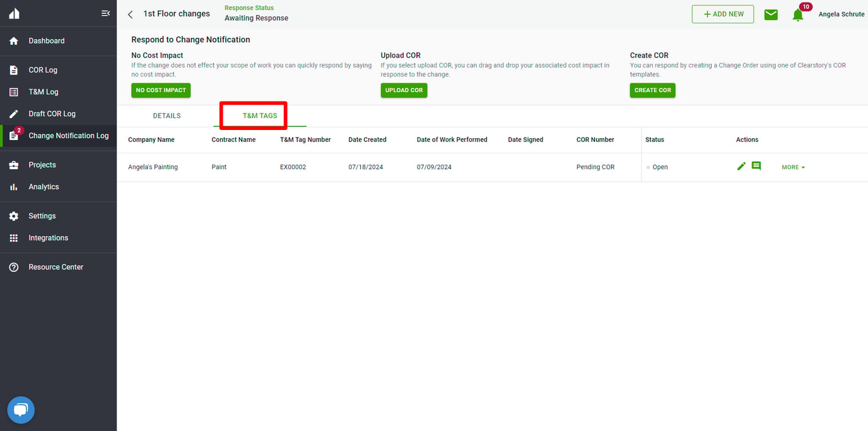This screenshot has height=431, width=868.
Task: Click the Paint contract cell
Action: [x=219, y=167]
